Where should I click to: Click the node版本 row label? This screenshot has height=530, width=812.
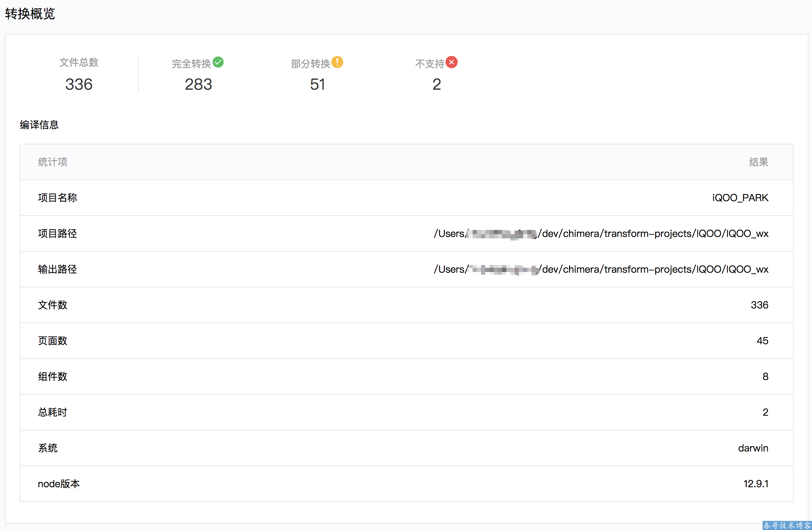pos(59,484)
